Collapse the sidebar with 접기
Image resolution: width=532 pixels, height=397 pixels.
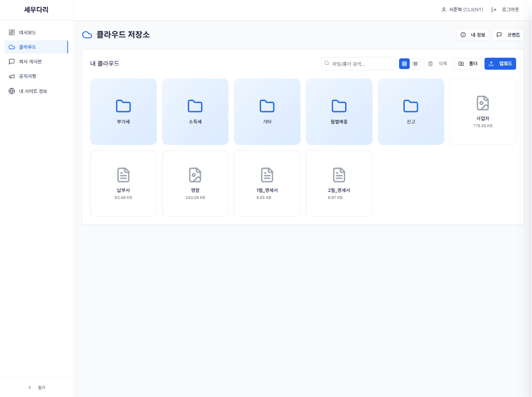[x=37, y=387]
